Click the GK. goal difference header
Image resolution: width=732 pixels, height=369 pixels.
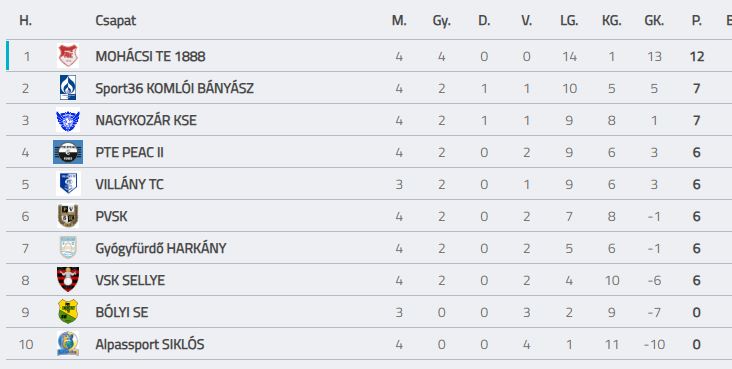(x=654, y=21)
